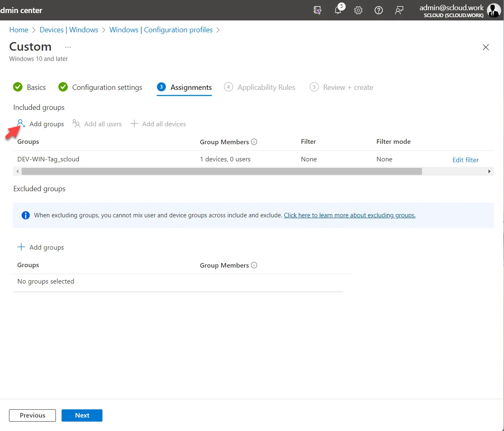Click Add all users
504x431 pixels.
[x=97, y=124]
